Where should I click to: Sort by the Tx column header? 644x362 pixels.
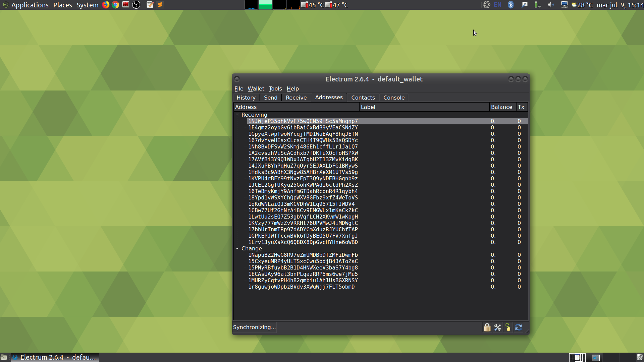(522, 107)
